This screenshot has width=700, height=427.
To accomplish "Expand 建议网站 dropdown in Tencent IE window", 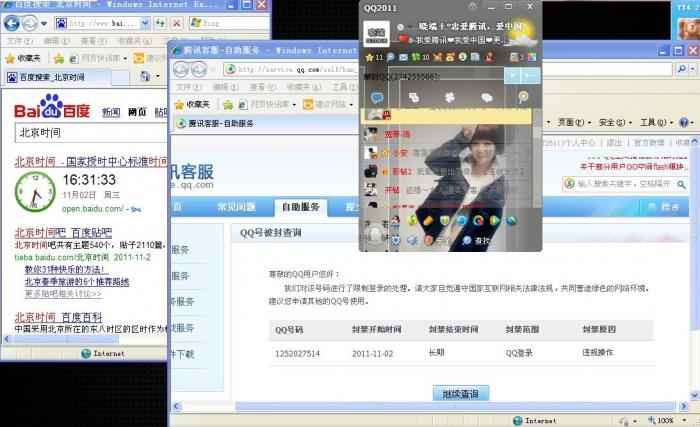I will [351, 105].
